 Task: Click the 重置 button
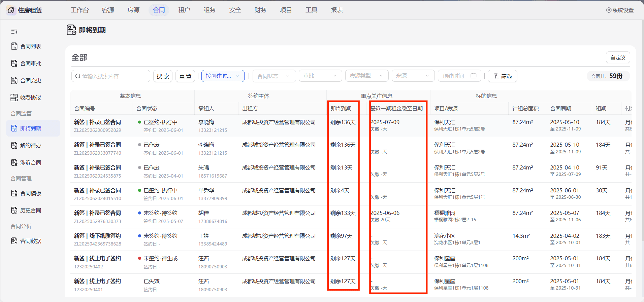185,76
